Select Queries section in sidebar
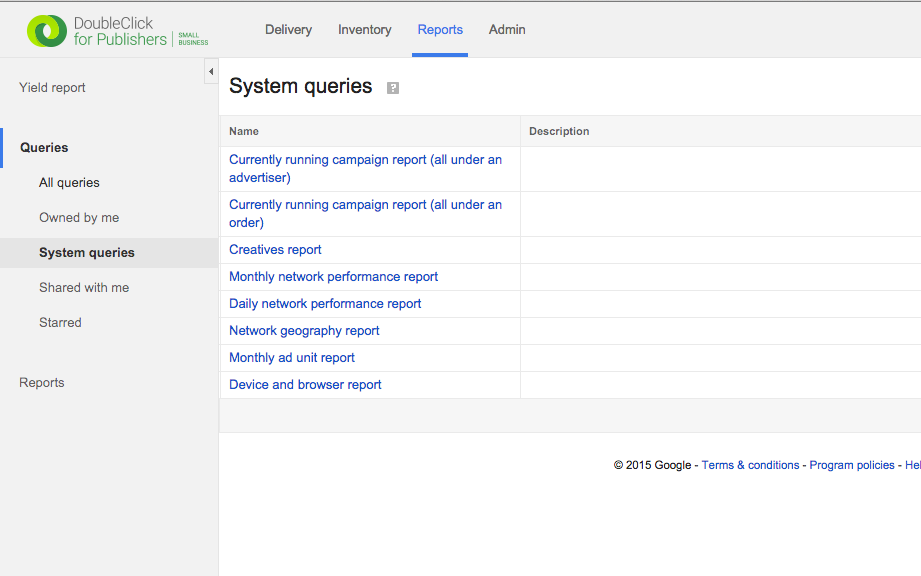The height and width of the screenshot is (576, 921). coord(44,148)
